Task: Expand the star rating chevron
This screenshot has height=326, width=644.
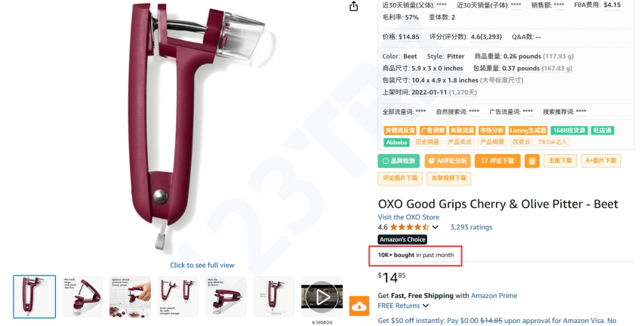Action: [435, 227]
